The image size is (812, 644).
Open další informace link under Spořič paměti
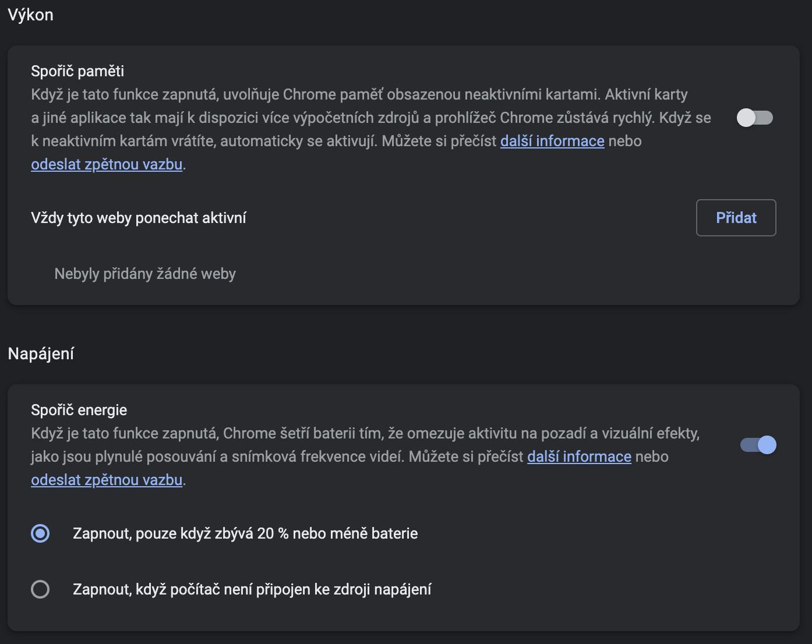[x=552, y=141]
